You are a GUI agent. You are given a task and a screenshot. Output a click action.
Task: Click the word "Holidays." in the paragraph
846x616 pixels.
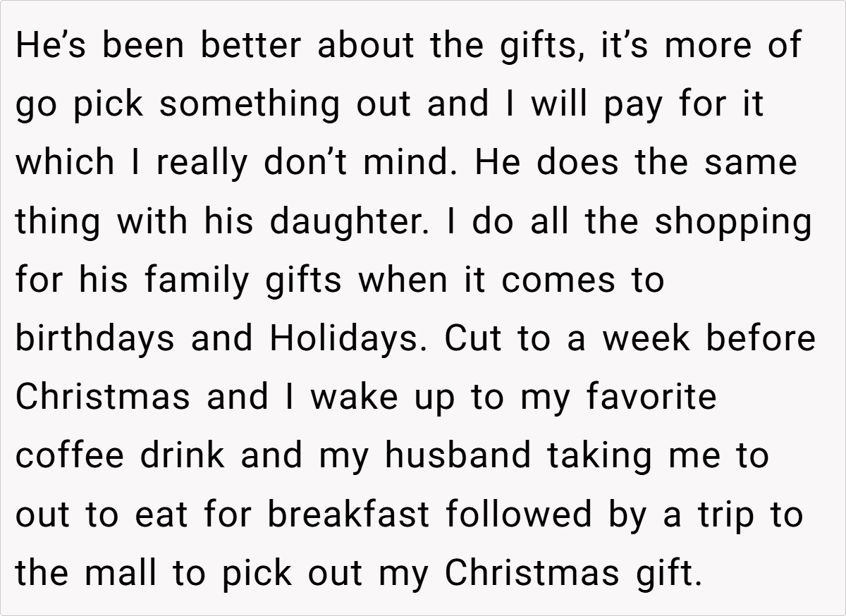(x=349, y=339)
